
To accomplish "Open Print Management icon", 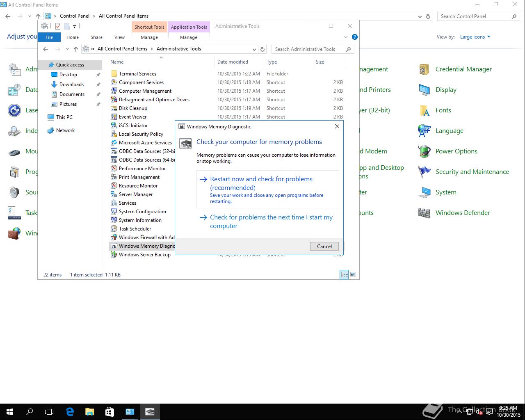I will point(114,177).
